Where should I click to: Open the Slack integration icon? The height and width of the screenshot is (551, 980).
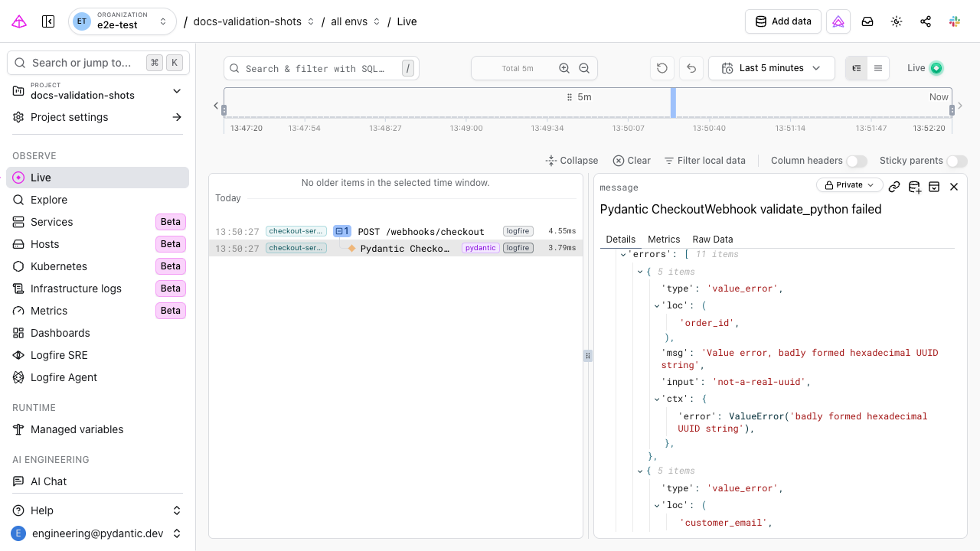(955, 21)
